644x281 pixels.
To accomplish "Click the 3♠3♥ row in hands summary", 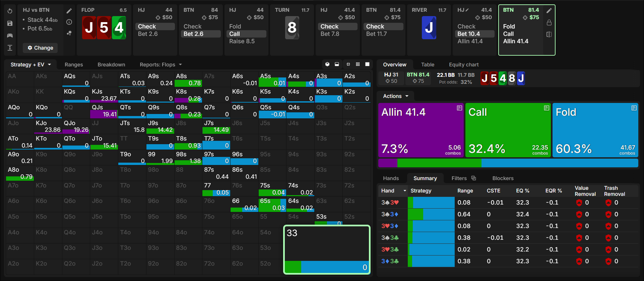I will click(508, 203).
